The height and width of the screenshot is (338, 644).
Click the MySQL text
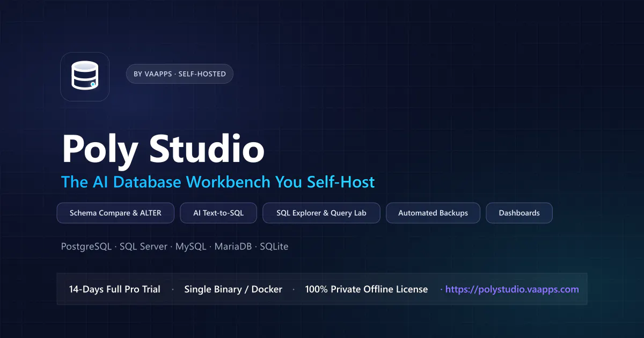pos(191,247)
